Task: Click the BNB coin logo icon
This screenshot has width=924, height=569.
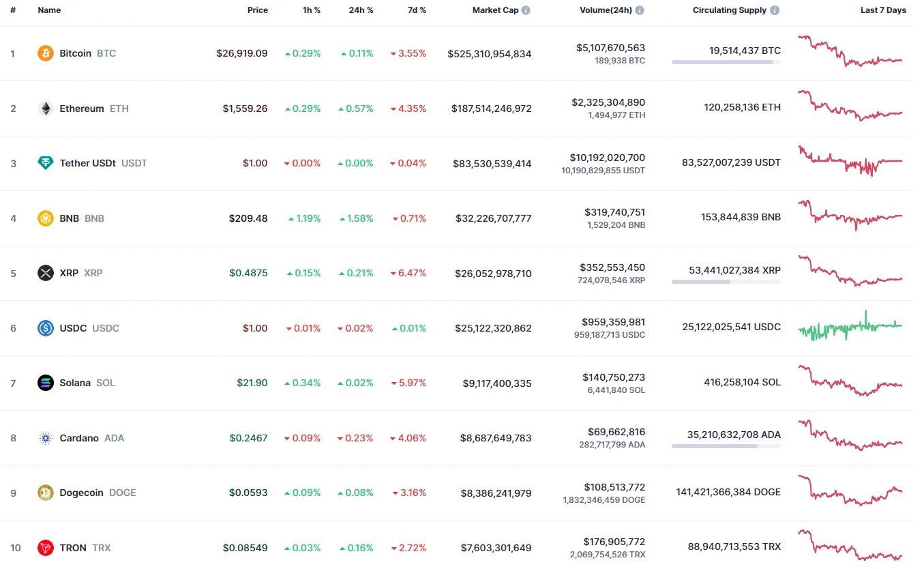Action: 46,218
